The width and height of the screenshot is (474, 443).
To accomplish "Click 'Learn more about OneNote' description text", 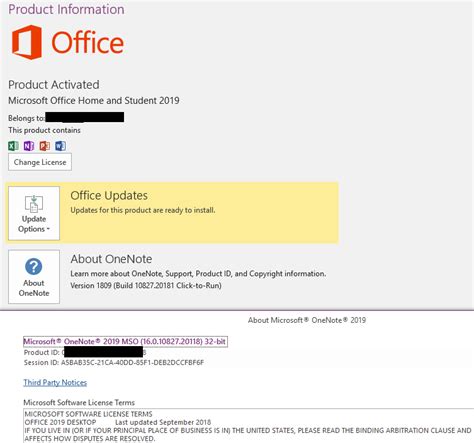I will (198, 274).
